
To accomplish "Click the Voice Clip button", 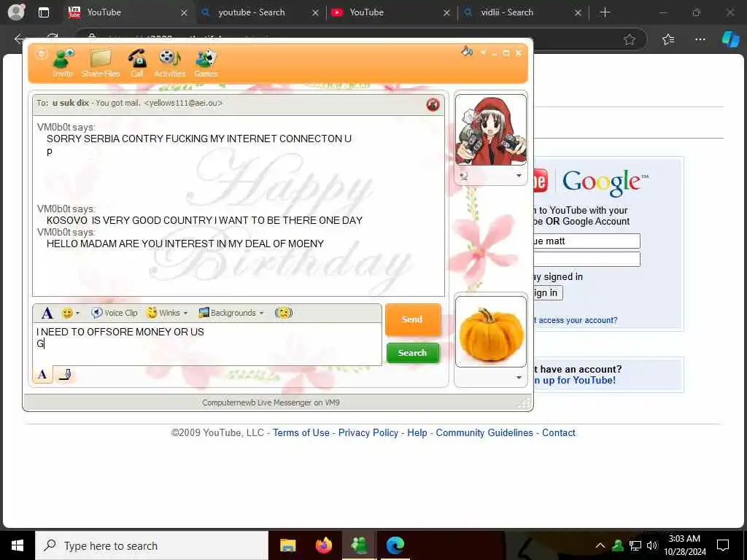I will tap(115, 313).
